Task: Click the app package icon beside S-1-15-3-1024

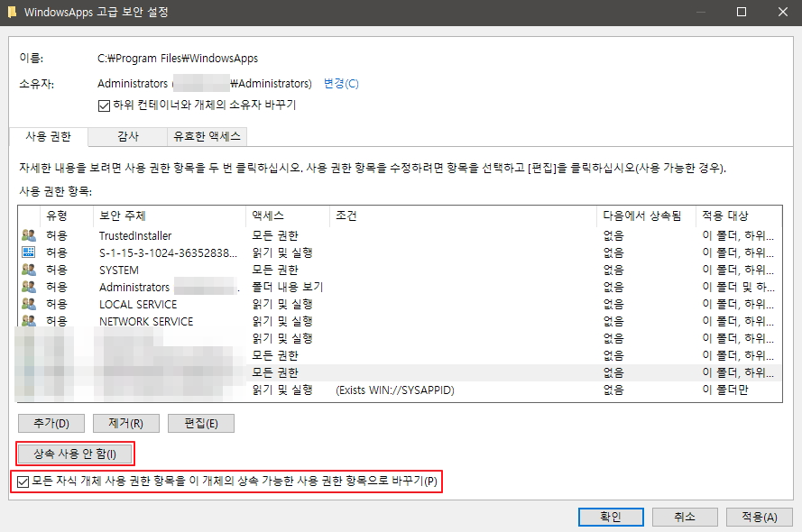Action: (29, 252)
